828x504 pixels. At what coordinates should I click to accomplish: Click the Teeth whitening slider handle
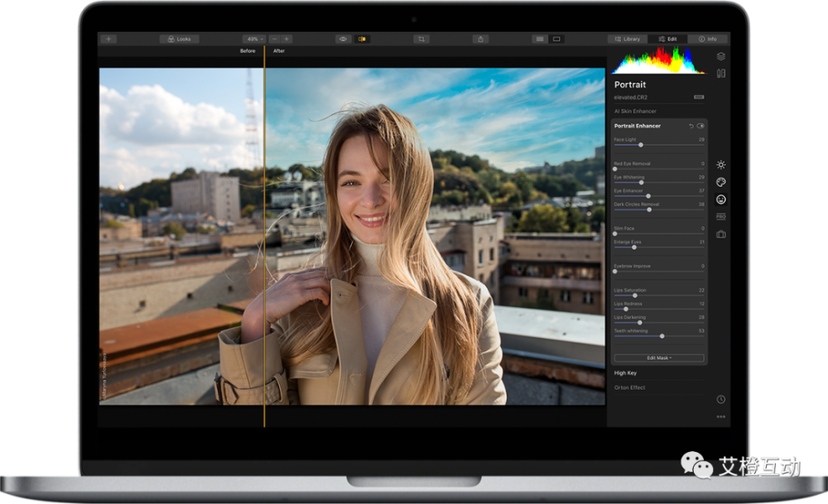[x=662, y=336]
